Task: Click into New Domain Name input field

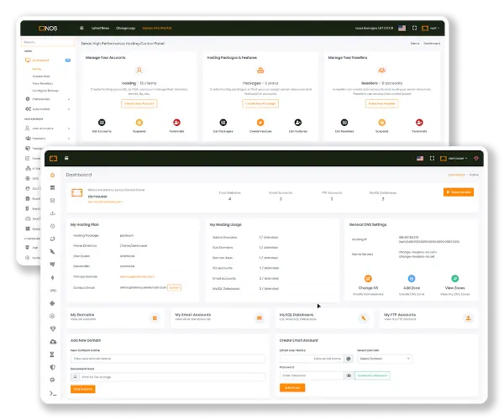Action: [x=168, y=359]
